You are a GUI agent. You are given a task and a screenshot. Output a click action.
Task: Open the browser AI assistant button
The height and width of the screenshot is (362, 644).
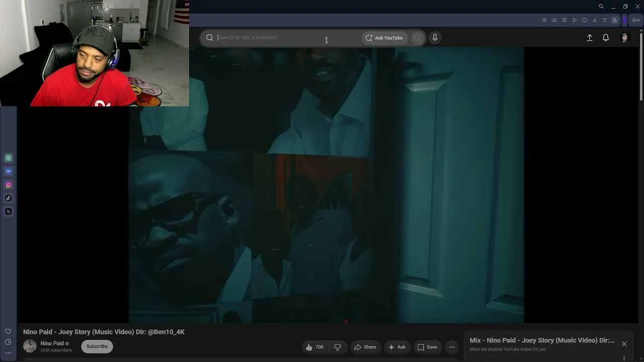click(x=636, y=20)
